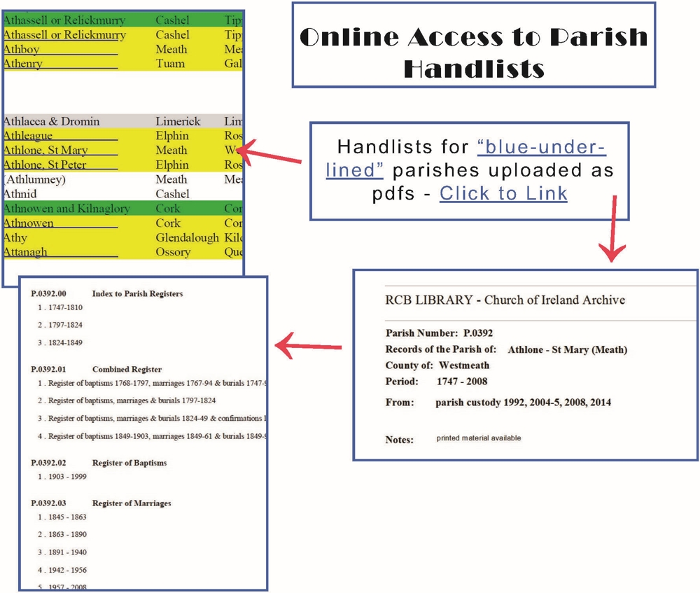
Task: Click the Attanagh parish link
Action: 25,252
